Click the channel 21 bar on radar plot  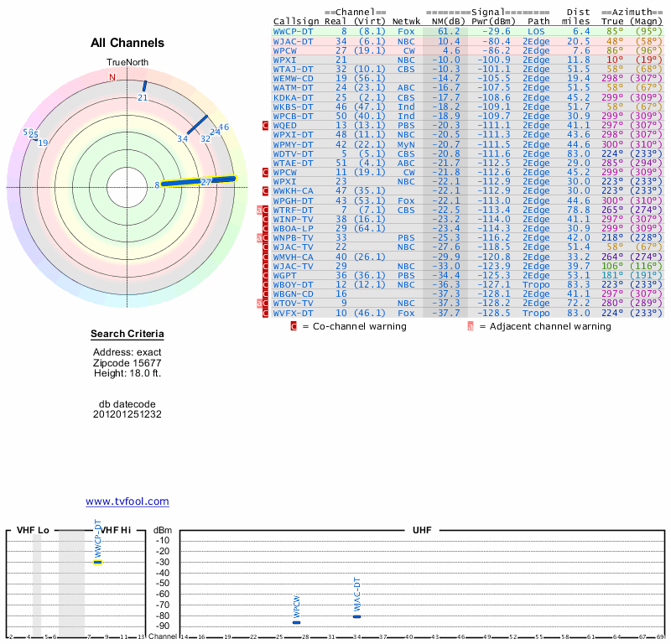pos(143,86)
